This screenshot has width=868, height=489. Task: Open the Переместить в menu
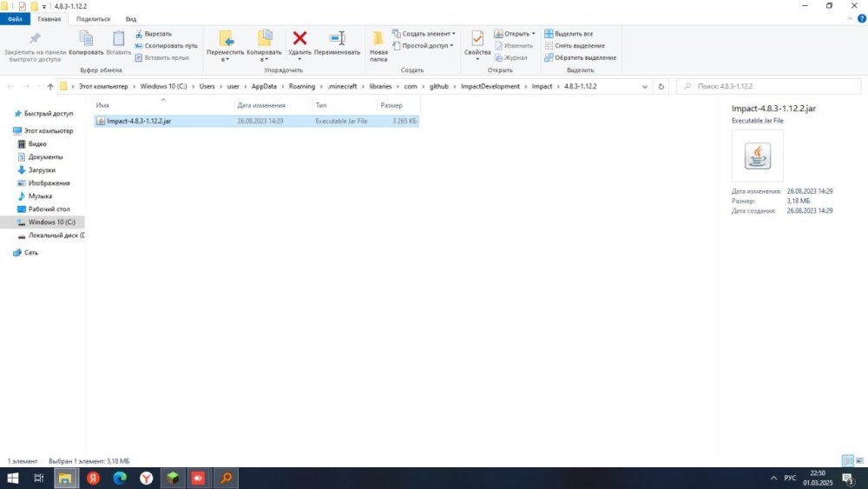pos(225,46)
